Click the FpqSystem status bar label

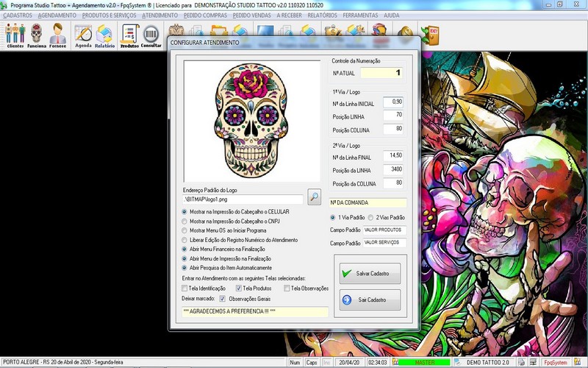point(556,362)
